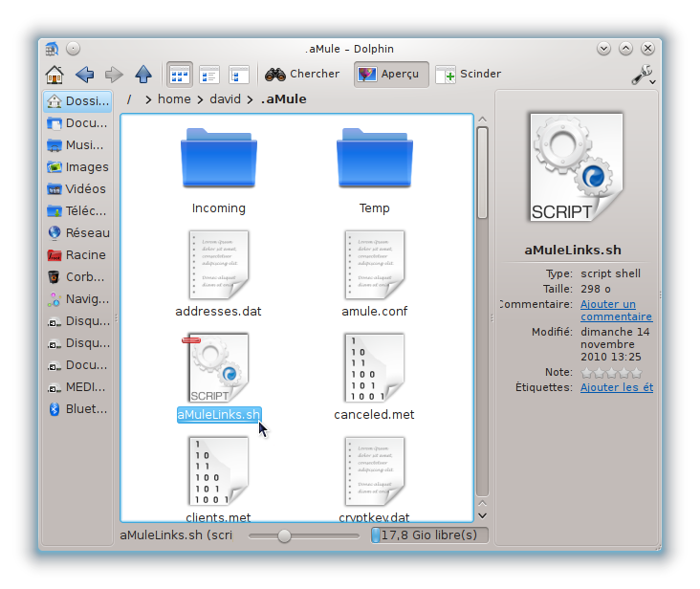700x589 pixels.
Task: Switch to Details view mode
Action: (x=208, y=75)
